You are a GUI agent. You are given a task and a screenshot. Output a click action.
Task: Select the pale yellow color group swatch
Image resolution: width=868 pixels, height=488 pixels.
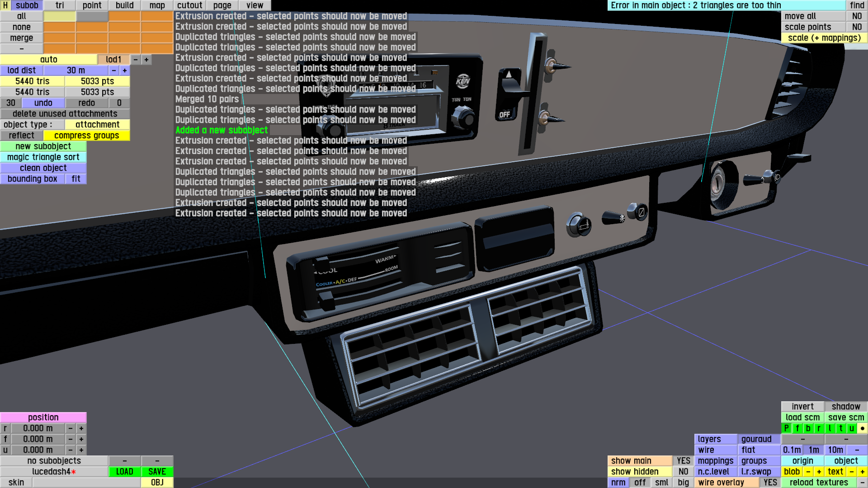coord(59,16)
